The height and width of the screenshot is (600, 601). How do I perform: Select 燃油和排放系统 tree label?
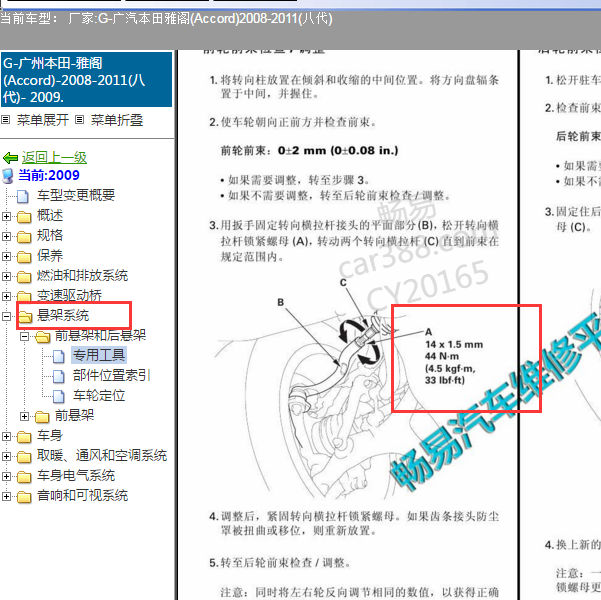(82, 275)
